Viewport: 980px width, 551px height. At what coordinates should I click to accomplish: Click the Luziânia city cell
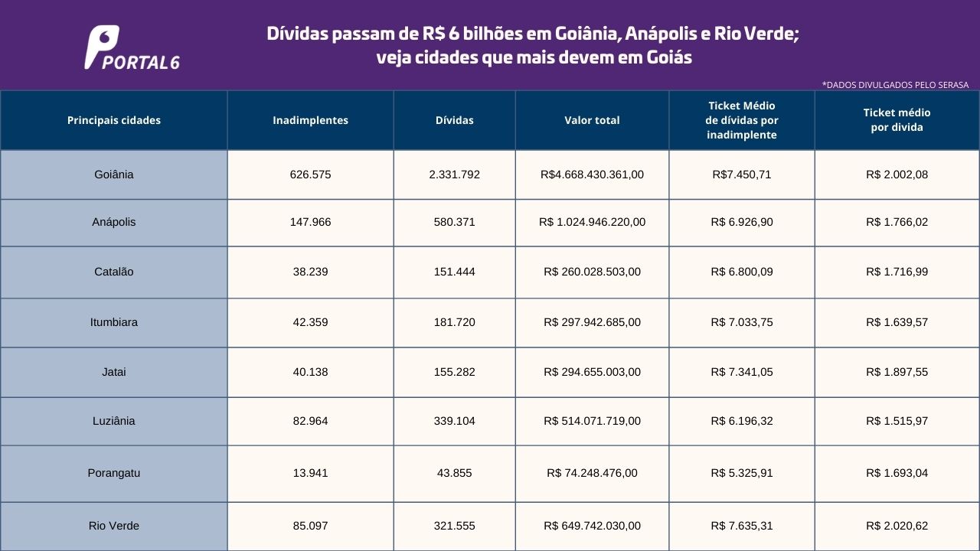coord(114,421)
